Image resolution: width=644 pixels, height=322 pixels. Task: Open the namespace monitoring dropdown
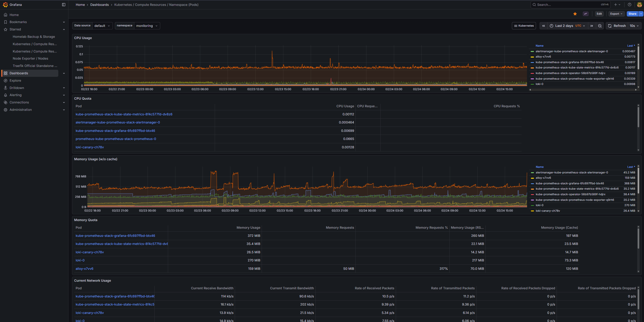pyautogui.click(x=147, y=26)
